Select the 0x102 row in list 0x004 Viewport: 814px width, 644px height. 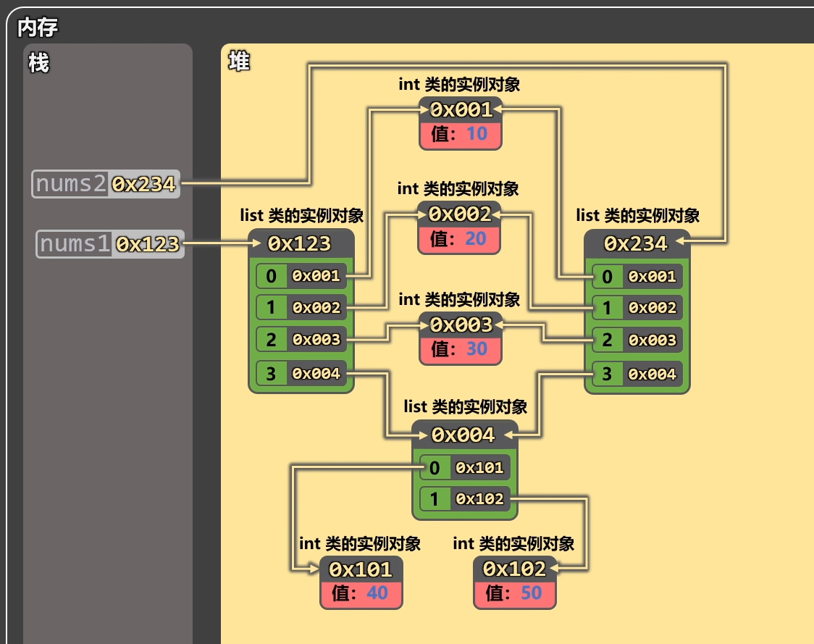[x=465, y=498]
